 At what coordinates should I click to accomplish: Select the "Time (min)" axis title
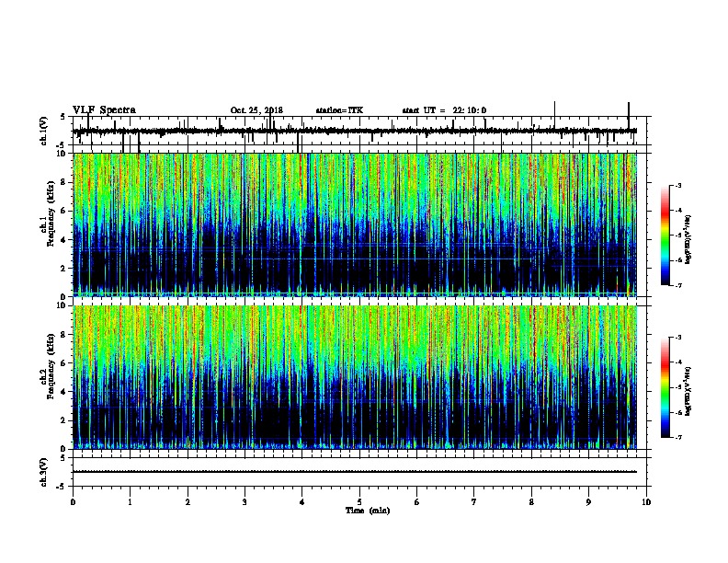(368, 511)
